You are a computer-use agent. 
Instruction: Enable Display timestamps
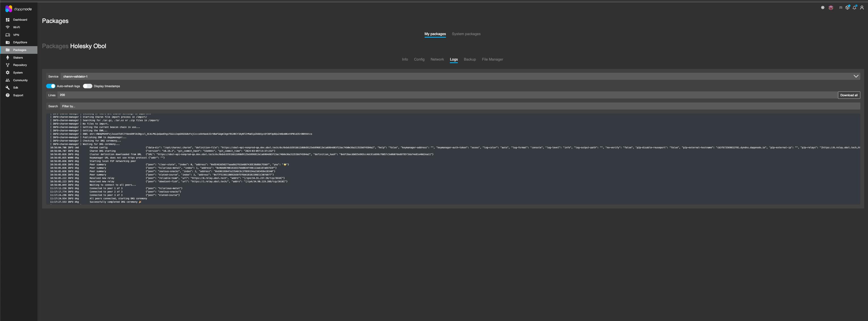coord(87,86)
